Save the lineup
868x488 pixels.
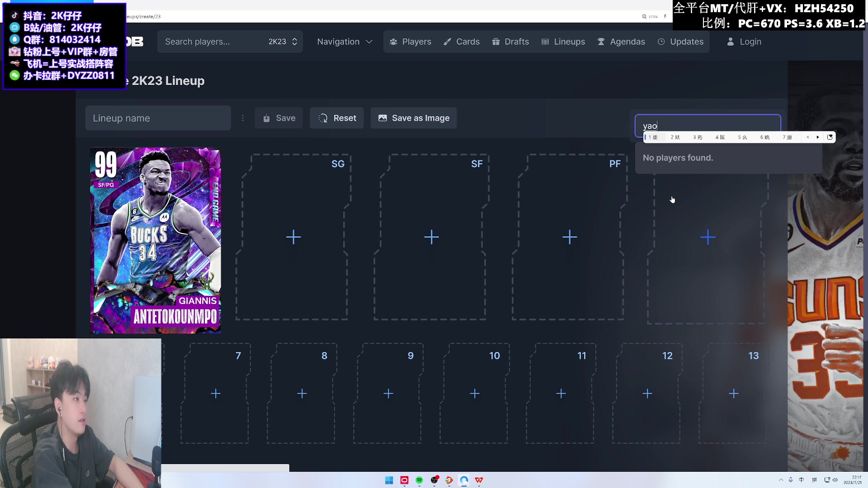click(x=279, y=118)
